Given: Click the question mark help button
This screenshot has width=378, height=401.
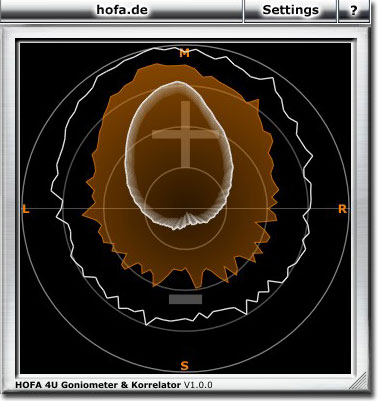Looking at the screenshot, I should 353,10.
